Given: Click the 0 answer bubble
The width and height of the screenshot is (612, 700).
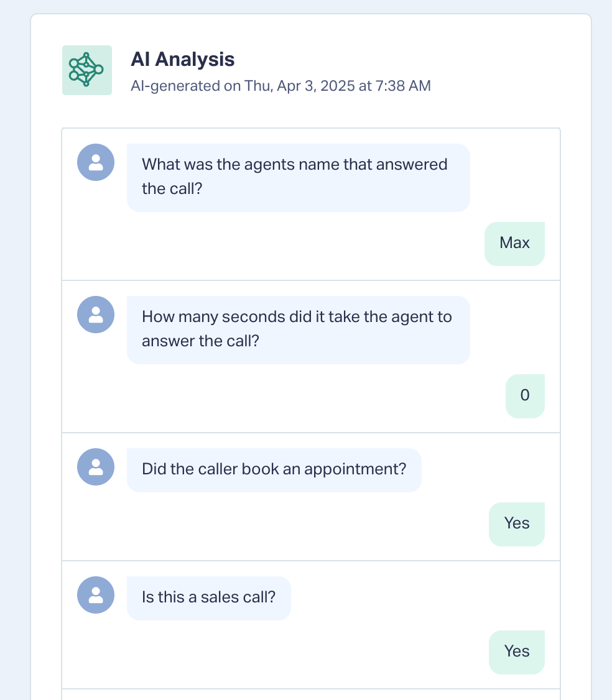Looking at the screenshot, I should point(525,396).
